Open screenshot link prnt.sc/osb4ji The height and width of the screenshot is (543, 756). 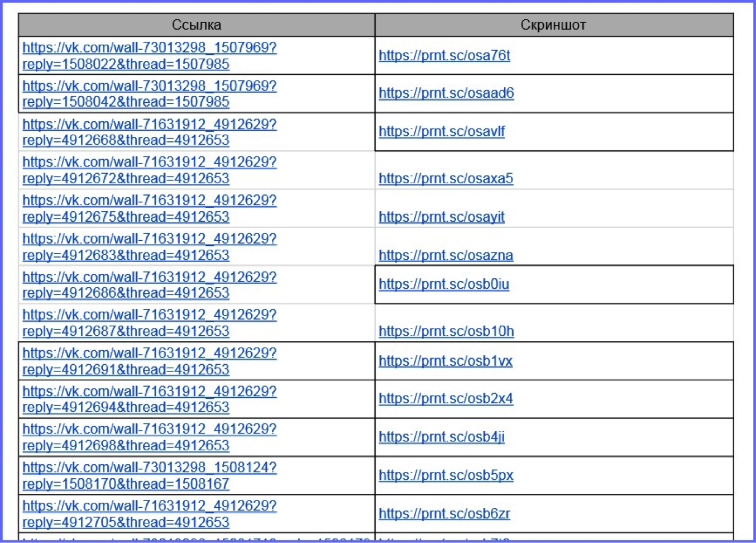[x=442, y=437]
